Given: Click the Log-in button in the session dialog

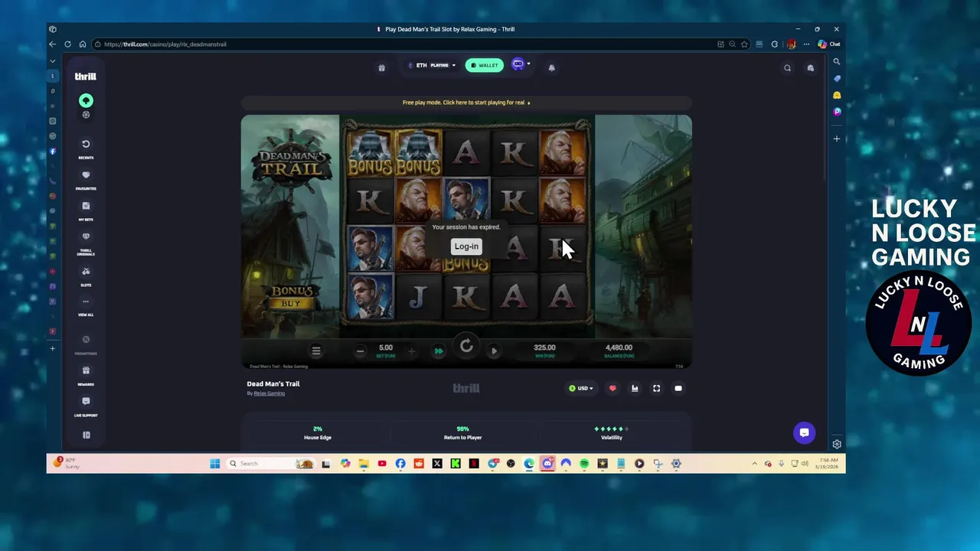Looking at the screenshot, I should click(x=466, y=246).
